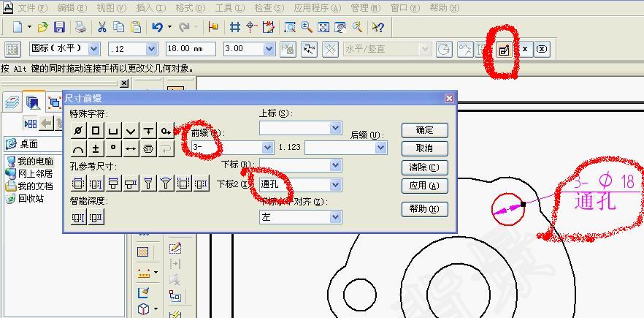Activate the magnifier Zoom tool
The width and height of the screenshot is (644, 318).
click(307, 27)
